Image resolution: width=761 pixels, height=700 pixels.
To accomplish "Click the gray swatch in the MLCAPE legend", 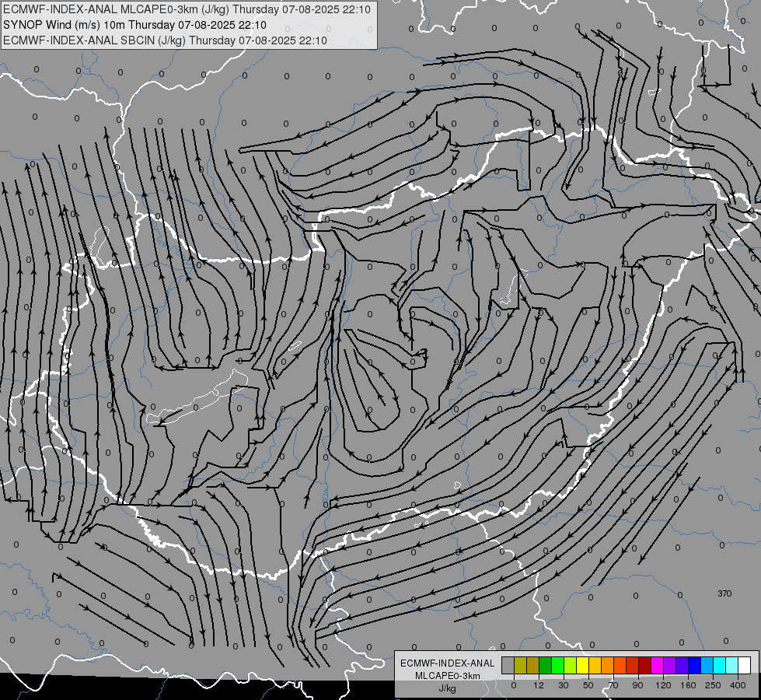I will point(508,665).
